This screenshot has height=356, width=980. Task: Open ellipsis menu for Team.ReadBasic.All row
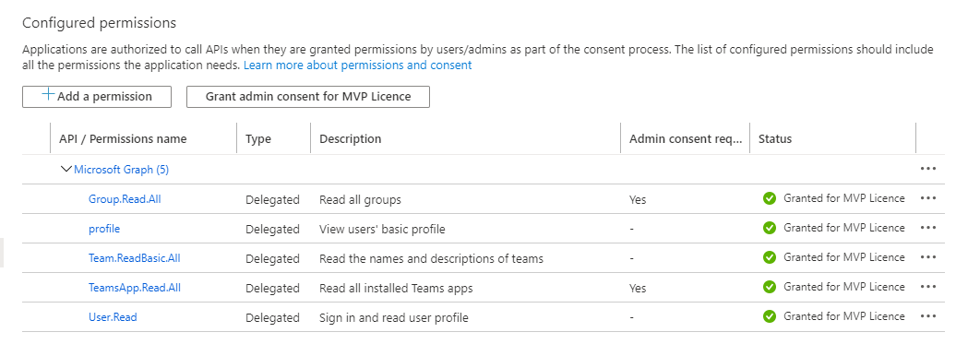point(928,256)
